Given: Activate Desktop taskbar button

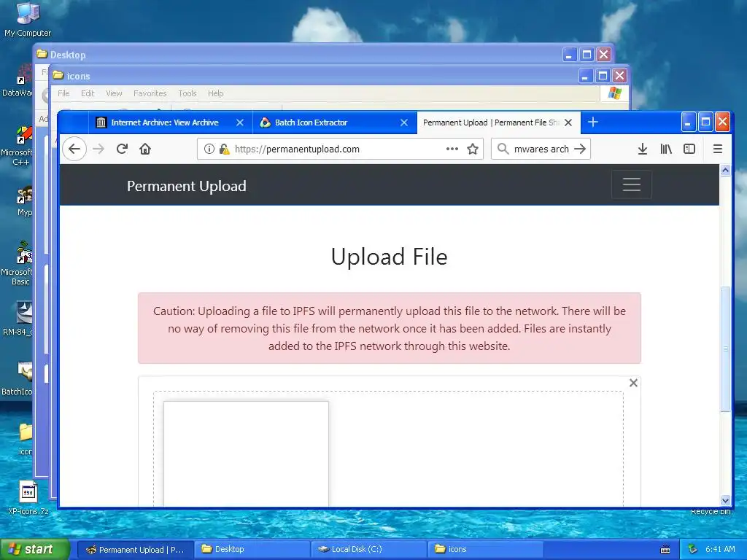Looking at the screenshot, I should 252,550.
